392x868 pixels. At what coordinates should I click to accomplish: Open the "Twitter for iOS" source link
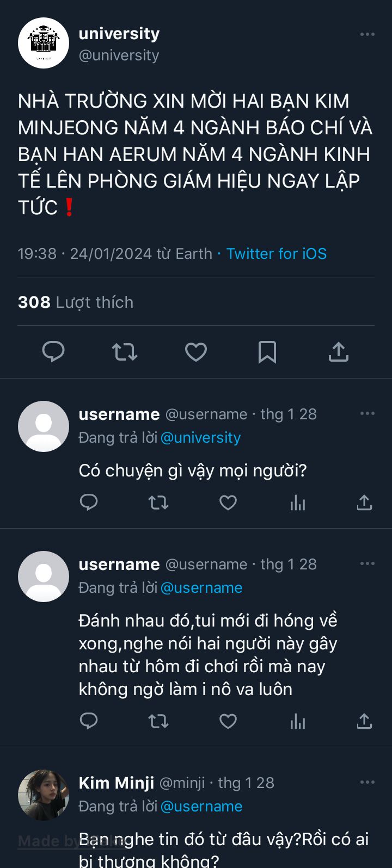click(277, 253)
